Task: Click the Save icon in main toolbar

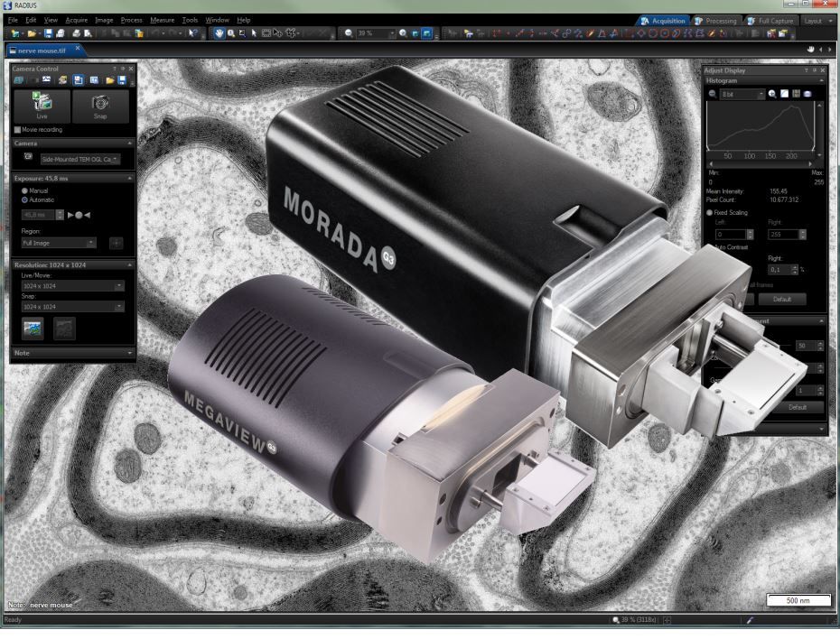Action: pos(48,33)
